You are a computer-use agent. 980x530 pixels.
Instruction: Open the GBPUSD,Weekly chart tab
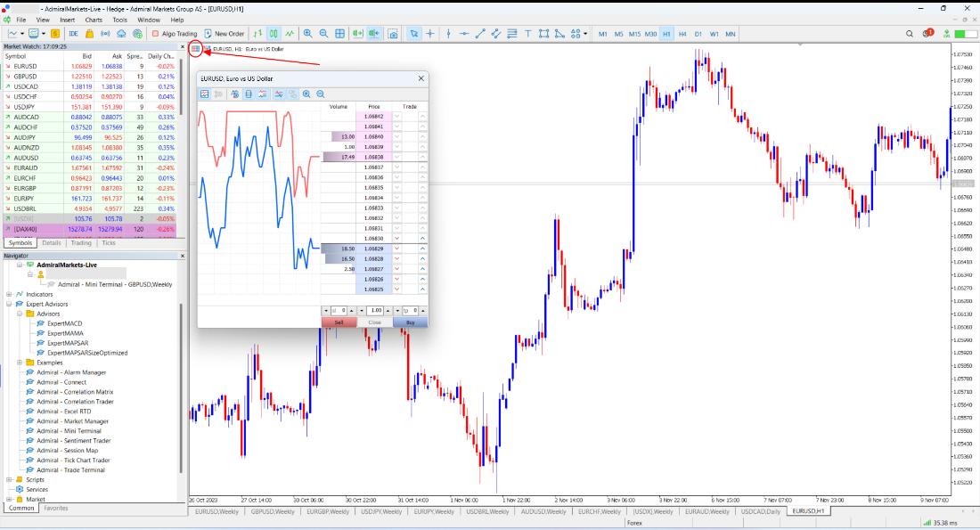coord(273,511)
